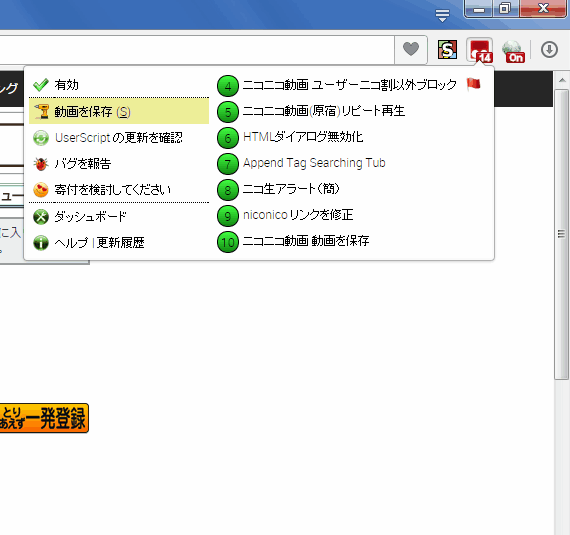Toggle script number 5 green circle
This screenshot has width=570, height=535.
click(228, 112)
